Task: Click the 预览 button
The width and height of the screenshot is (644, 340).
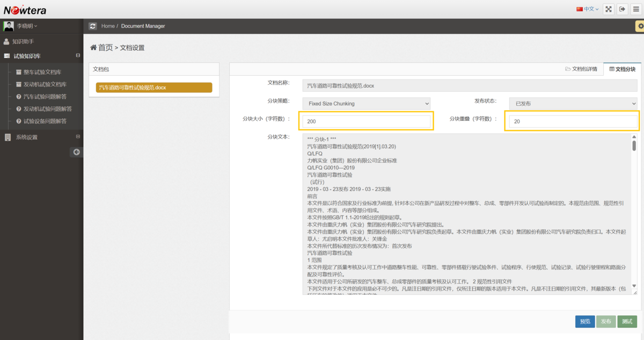Action: [x=585, y=321]
